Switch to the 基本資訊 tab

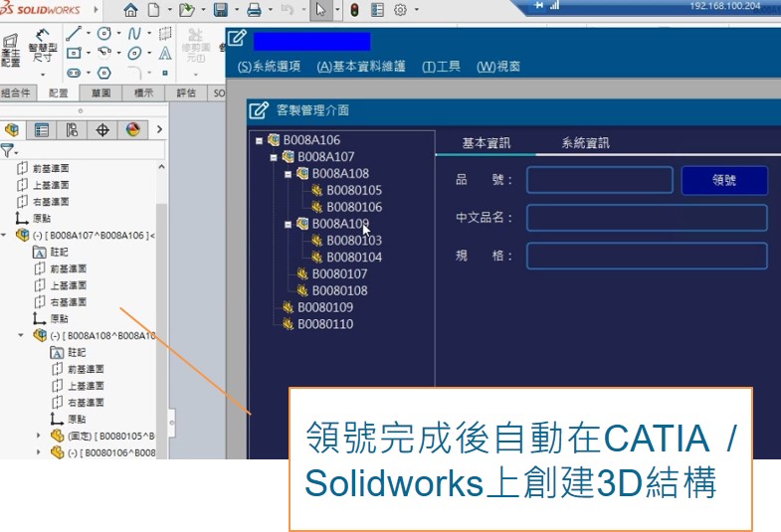(487, 143)
